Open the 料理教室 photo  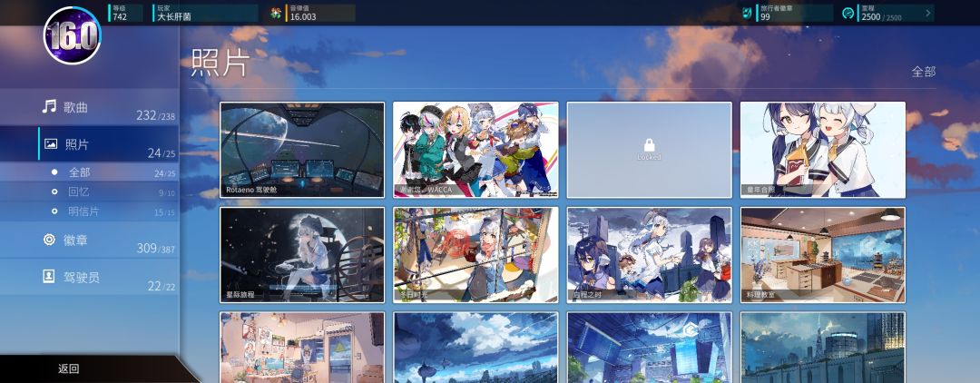pos(822,255)
